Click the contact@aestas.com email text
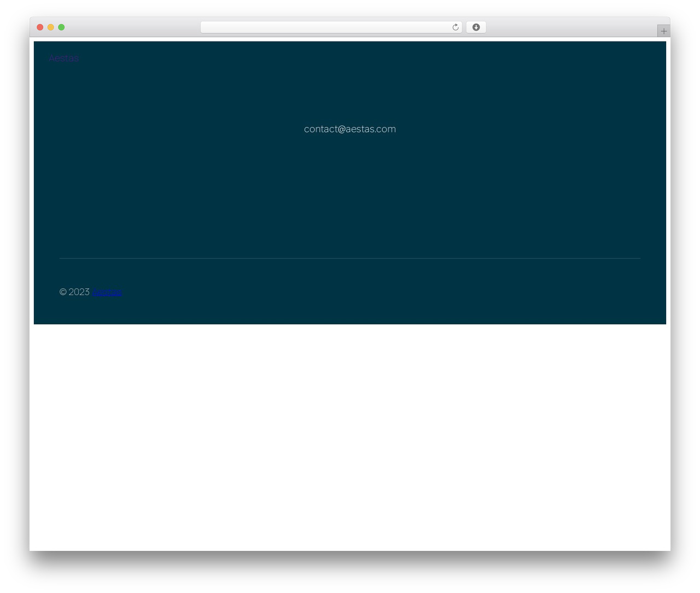 (350, 129)
